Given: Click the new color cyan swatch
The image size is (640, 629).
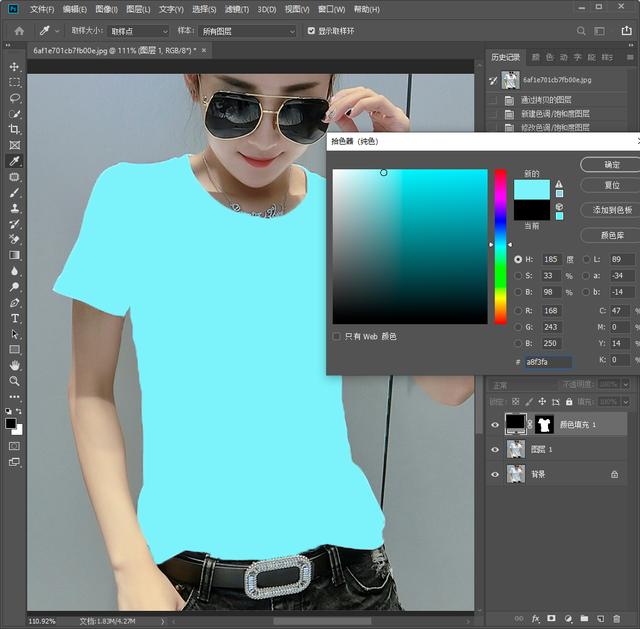Looking at the screenshot, I should [x=531, y=190].
